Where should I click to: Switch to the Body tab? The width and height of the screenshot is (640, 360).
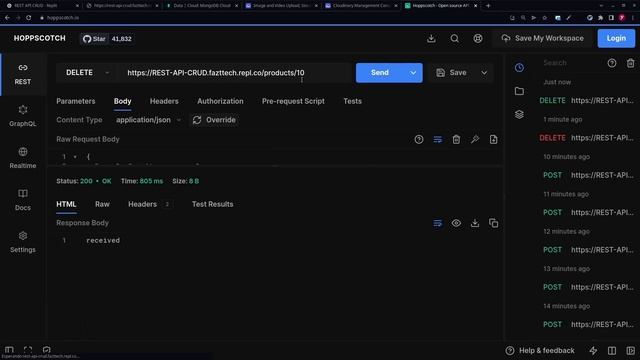[122, 101]
